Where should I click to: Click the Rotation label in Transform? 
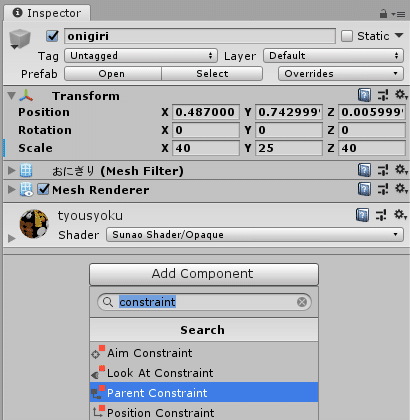point(45,130)
